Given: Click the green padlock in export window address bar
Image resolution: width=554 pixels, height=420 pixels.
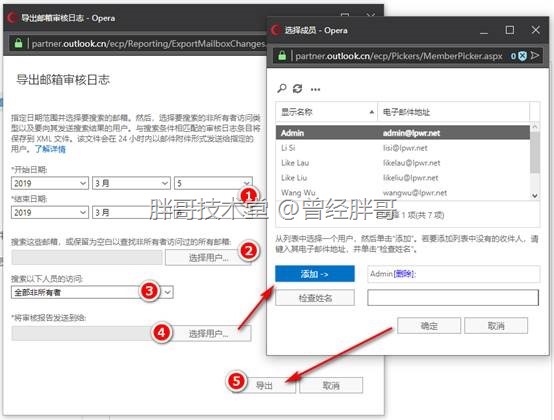Looking at the screenshot, I should [x=18, y=43].
